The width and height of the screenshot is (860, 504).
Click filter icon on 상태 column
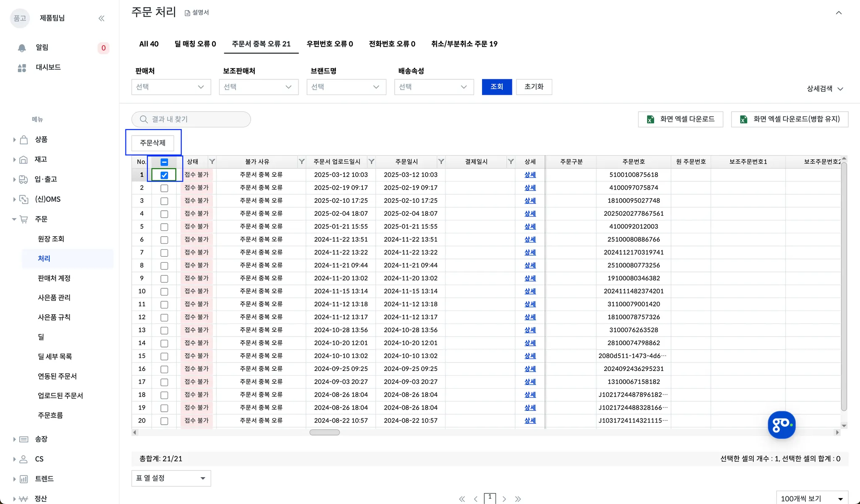click(212, 162)
